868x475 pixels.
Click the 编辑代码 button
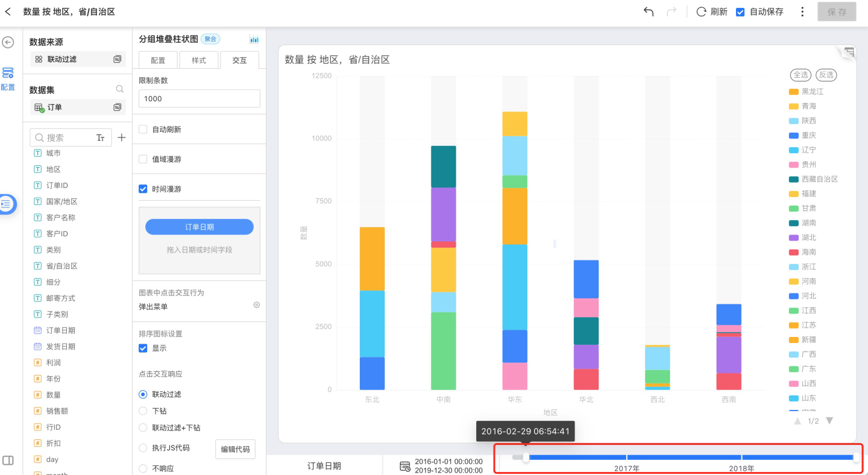click(x=235, y=448)
